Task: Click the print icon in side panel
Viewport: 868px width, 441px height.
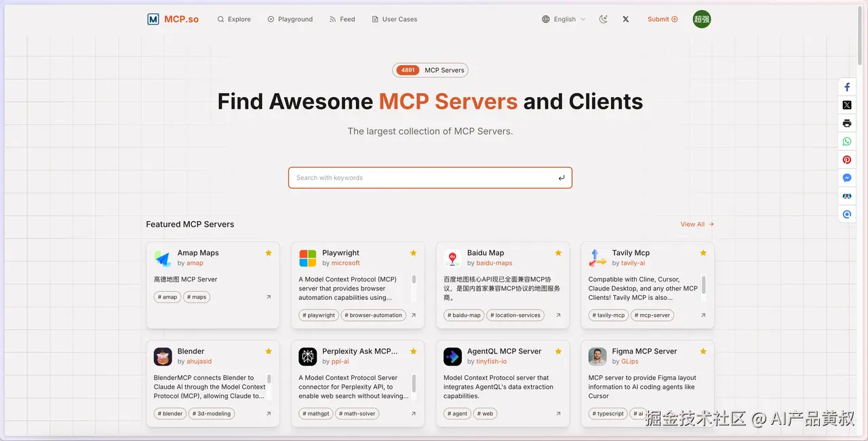Action: pos(847,123)
